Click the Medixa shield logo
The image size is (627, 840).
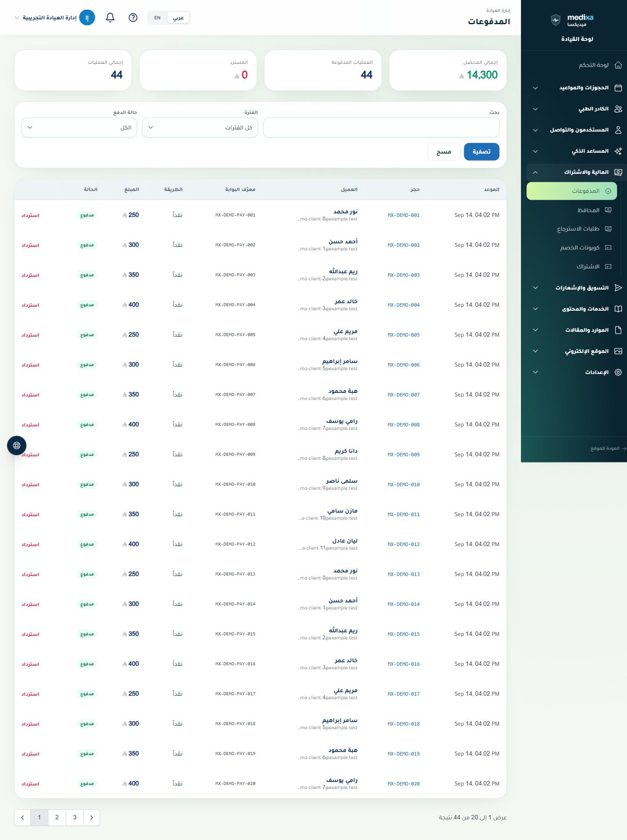[x=556, y=19]
